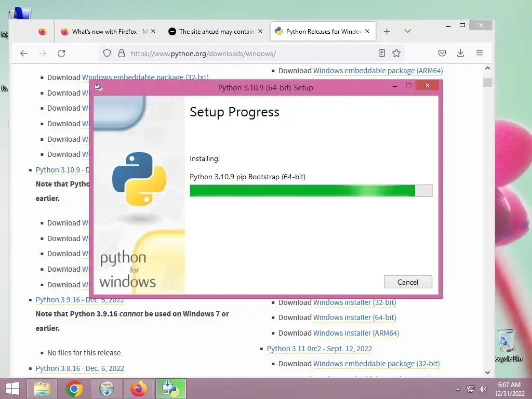Click the page scrollbar up arrow
Viewport: 532px width, 399px height.
487,68
